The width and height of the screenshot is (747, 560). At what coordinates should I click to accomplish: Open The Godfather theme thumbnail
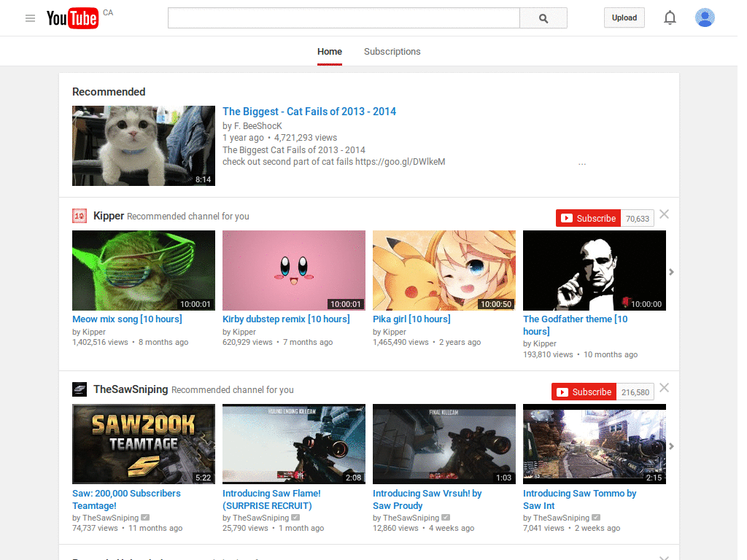click(x=595, y=271)
